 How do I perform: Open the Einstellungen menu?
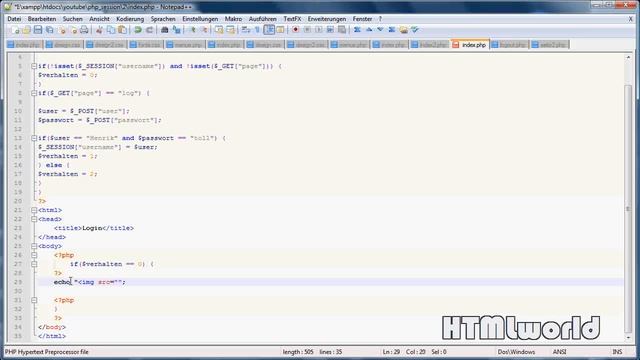pyautogui.click(x=200, y=19)
